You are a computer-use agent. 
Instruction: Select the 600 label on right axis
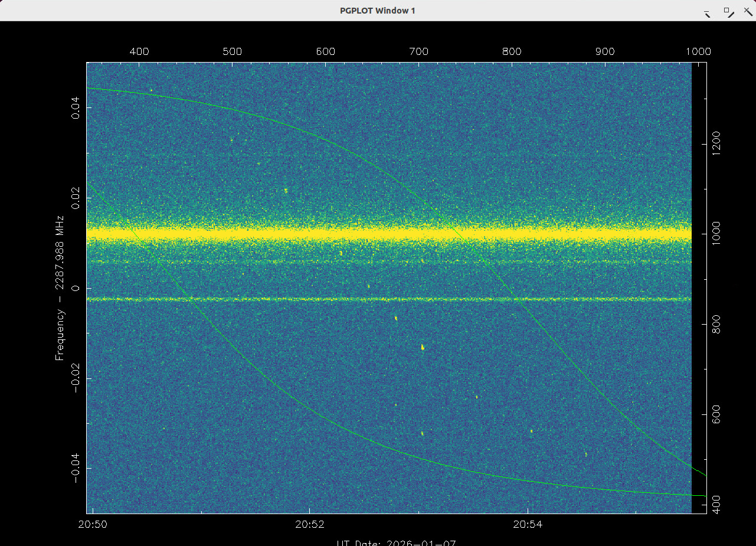716,414
